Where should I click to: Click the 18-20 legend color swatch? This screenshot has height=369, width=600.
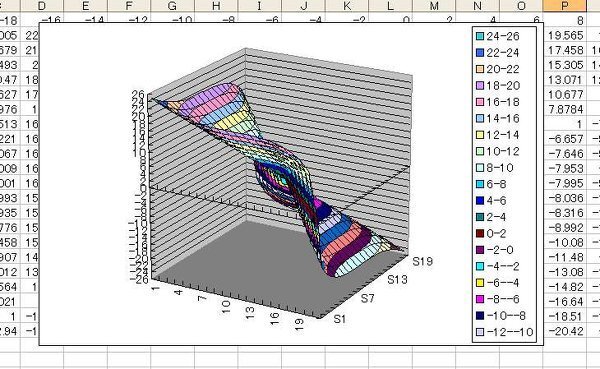480,86
